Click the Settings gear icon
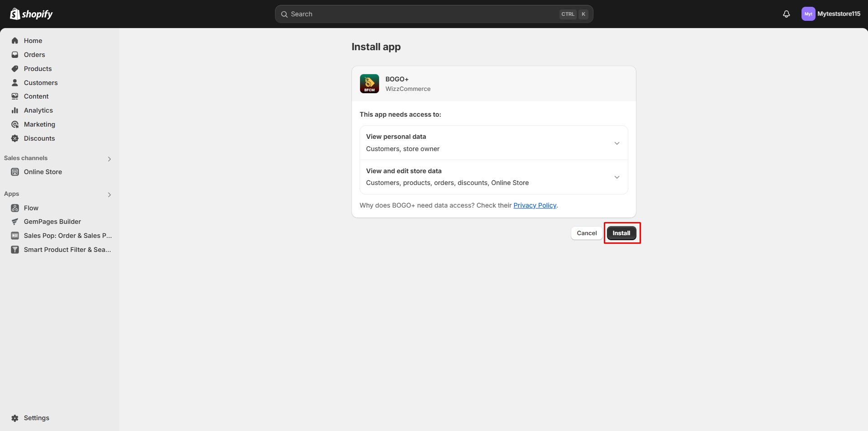The width and height of the screenshot is (868, 431). tap(15, 418)
